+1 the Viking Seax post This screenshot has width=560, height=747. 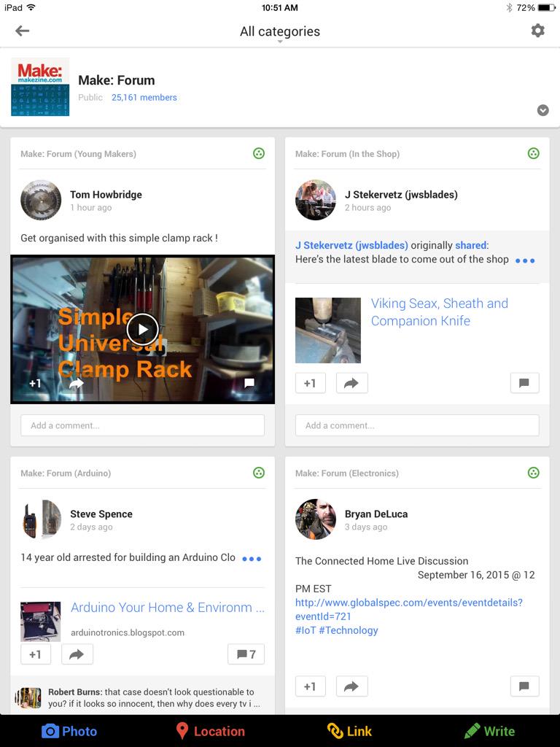311,383
